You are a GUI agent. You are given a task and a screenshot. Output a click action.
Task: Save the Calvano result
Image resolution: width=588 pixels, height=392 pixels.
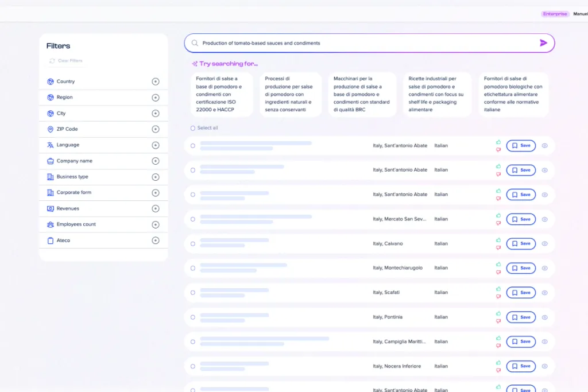click(x=521, y=243)
